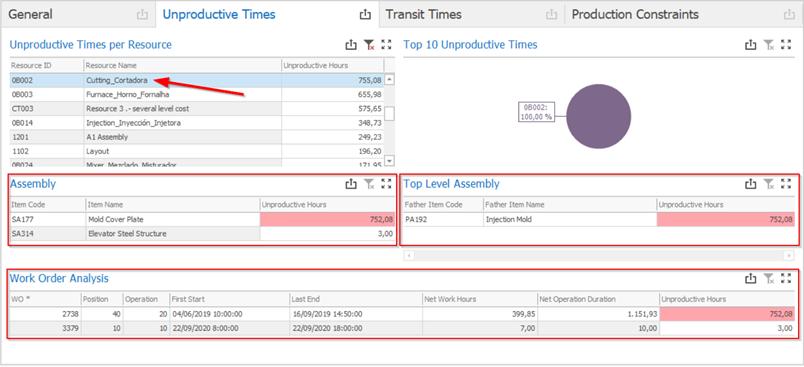Click PA192 father item code cell
The image size is (804, 367).
[x=444, y=219]
